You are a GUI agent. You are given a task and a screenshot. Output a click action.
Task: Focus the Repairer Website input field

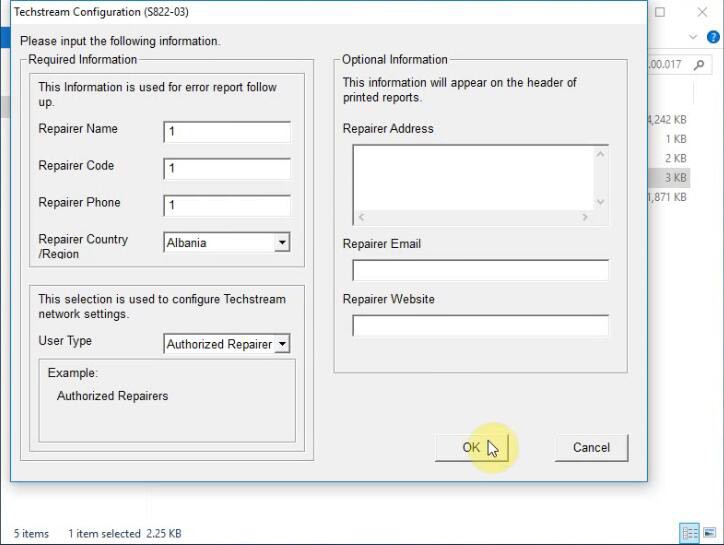pos(480,326)
